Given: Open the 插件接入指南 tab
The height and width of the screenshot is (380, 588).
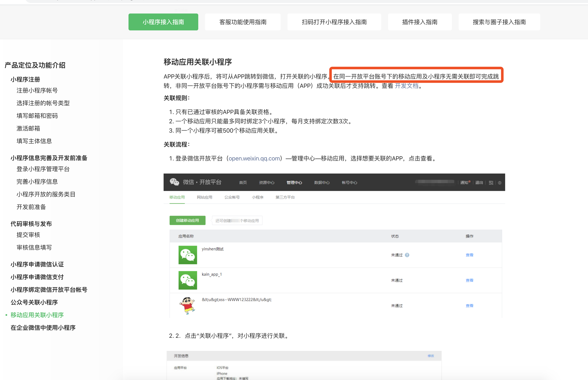Looking at the screenshot, I should pos(420,22).
